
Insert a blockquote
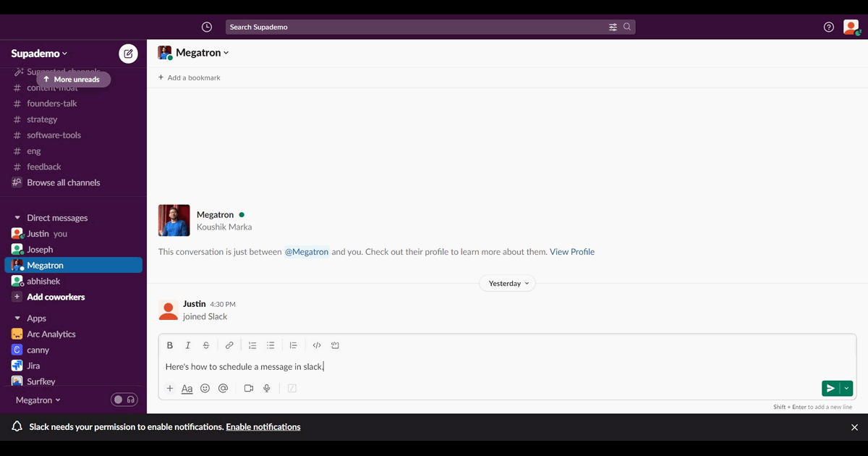pyautogui.click(x=294, y=345)
